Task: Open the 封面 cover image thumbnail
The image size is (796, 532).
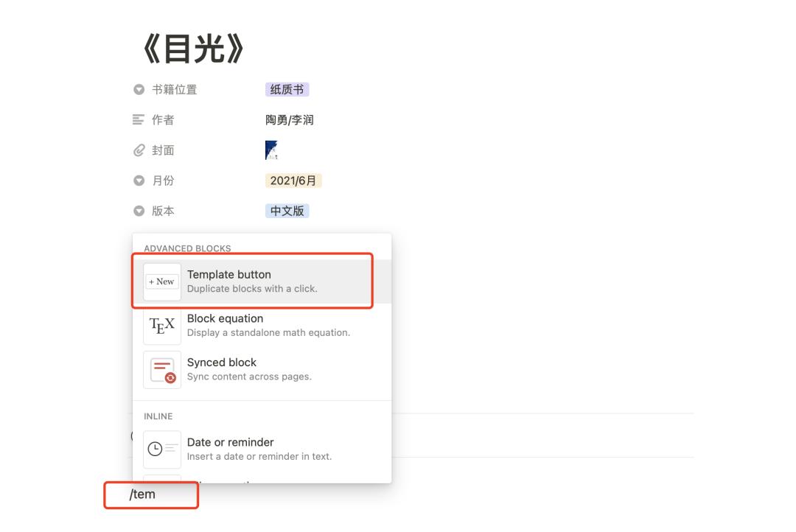Action: [270, 148]
